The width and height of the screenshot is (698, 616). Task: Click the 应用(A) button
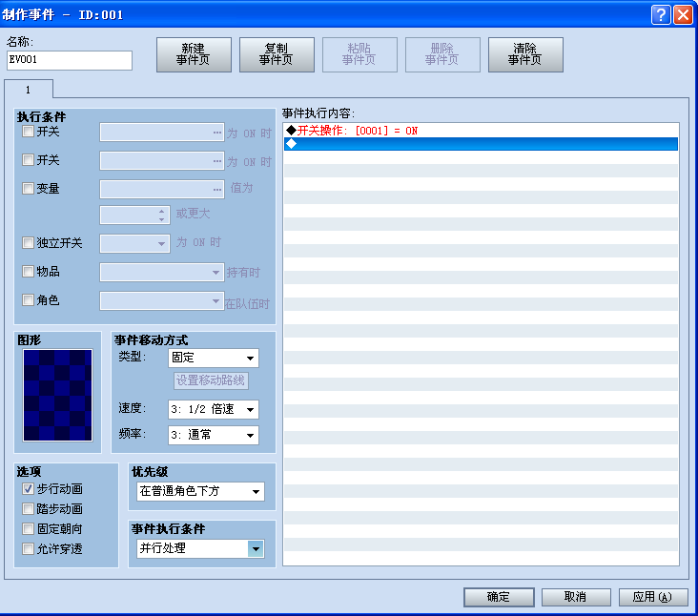653,597
